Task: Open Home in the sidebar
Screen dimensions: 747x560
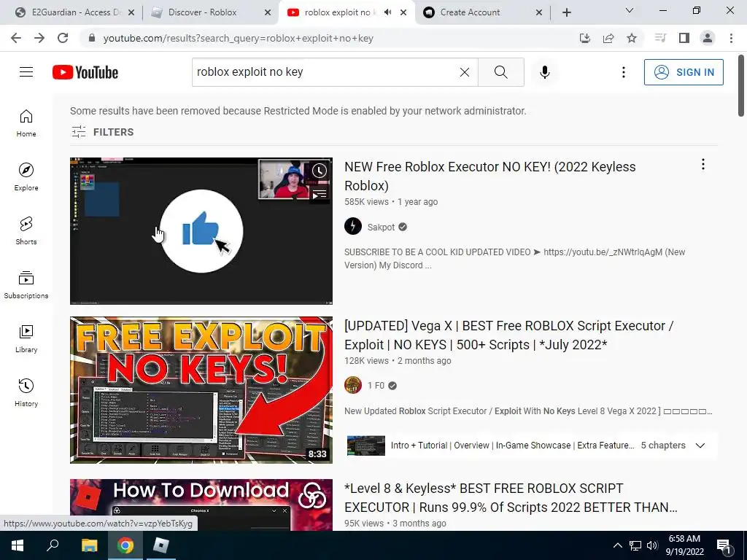Action: (x=26, y=123)
